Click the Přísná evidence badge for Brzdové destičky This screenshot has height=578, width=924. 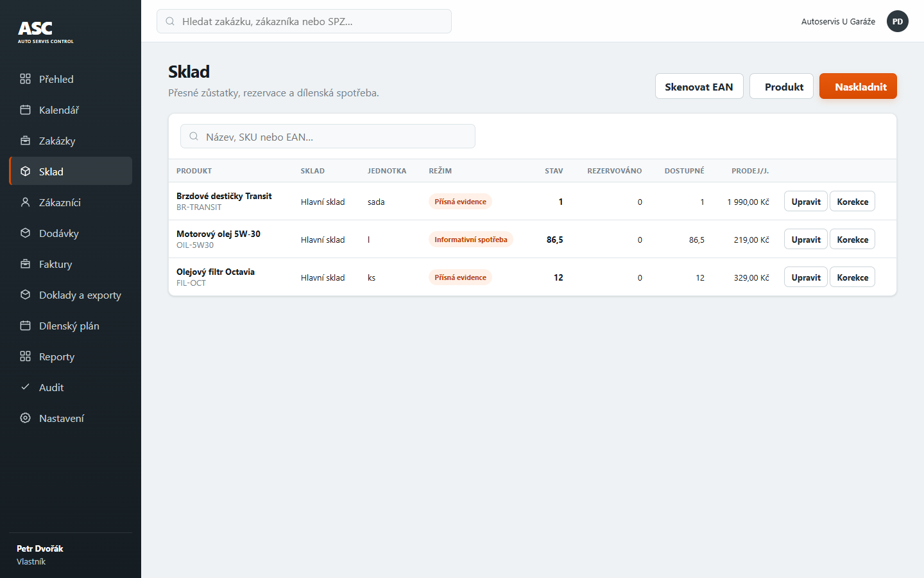(460, 202)
